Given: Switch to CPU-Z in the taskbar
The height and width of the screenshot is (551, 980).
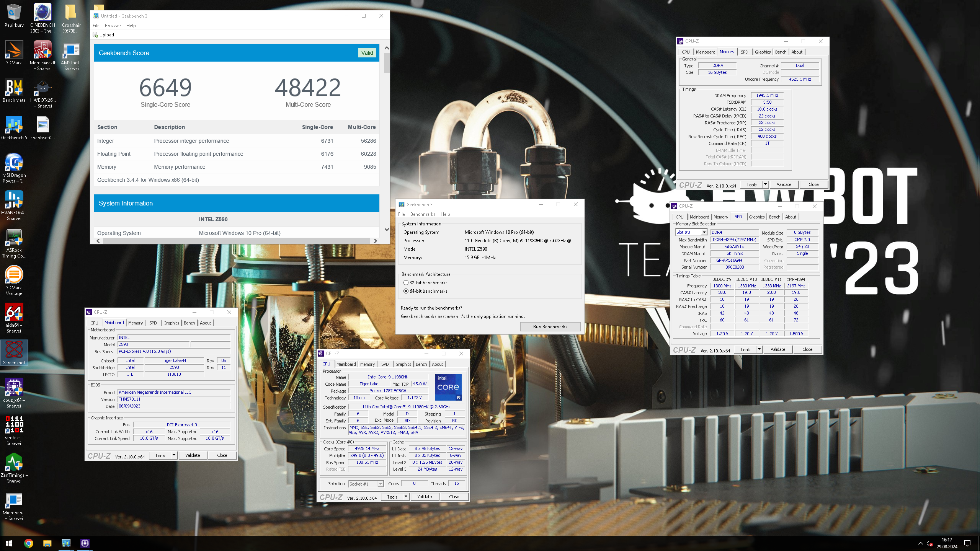Looking at the screenshot, I should click(x=85, y=543).
